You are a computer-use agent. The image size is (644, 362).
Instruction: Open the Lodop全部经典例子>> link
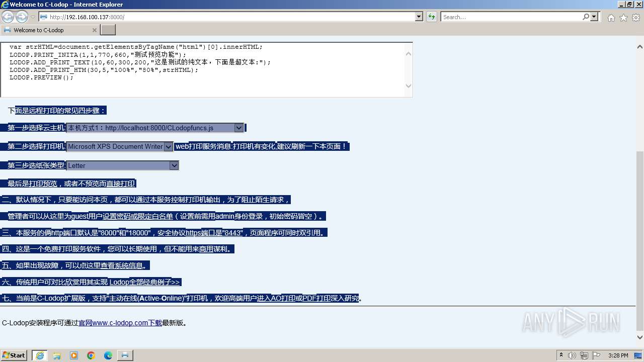coord(144,282)
